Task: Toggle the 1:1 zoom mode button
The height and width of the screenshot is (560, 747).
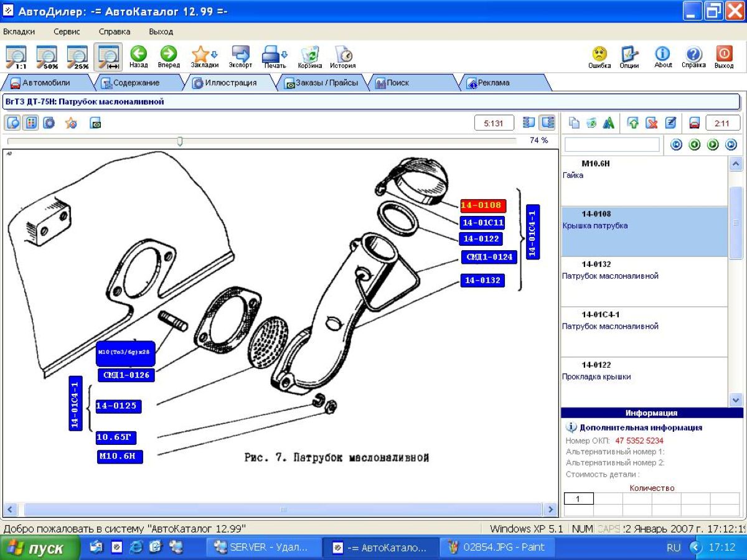Action: click(17, 57)
